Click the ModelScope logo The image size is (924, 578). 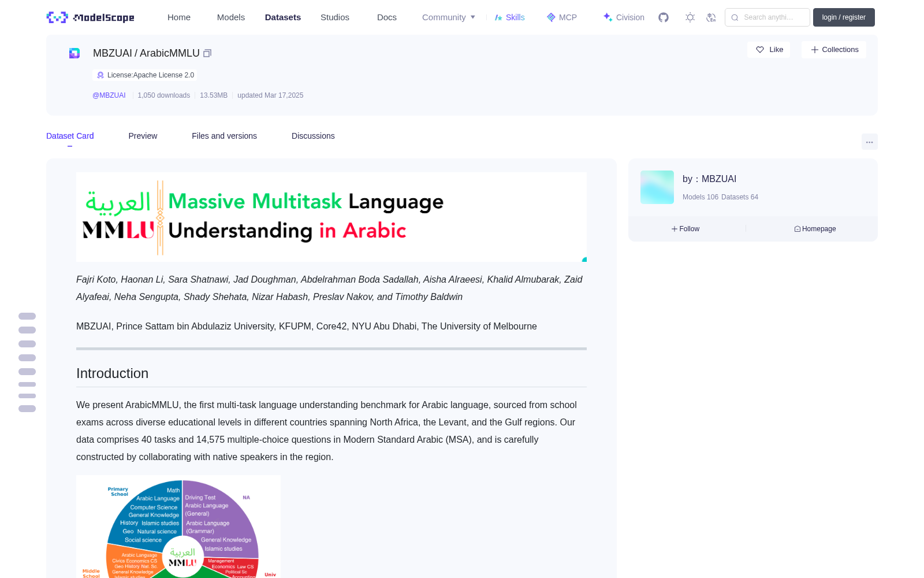point(90,17)
